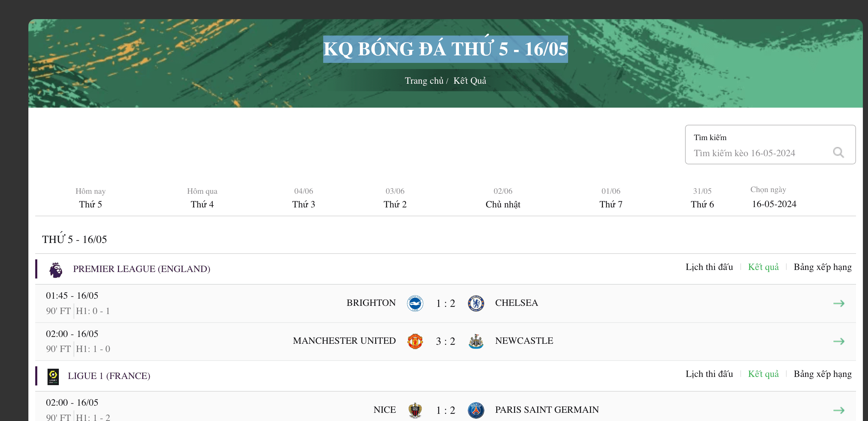Click the Paris Saint Germain crest

coord(476,410)
